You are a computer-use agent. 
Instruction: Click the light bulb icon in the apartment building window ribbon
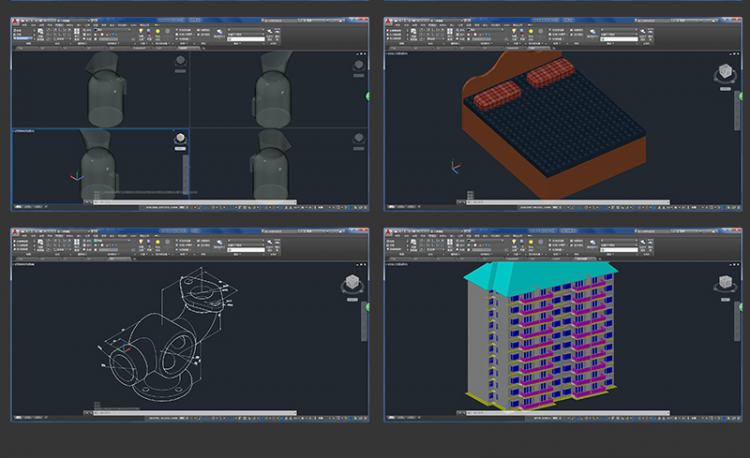[x=514, y=241]
